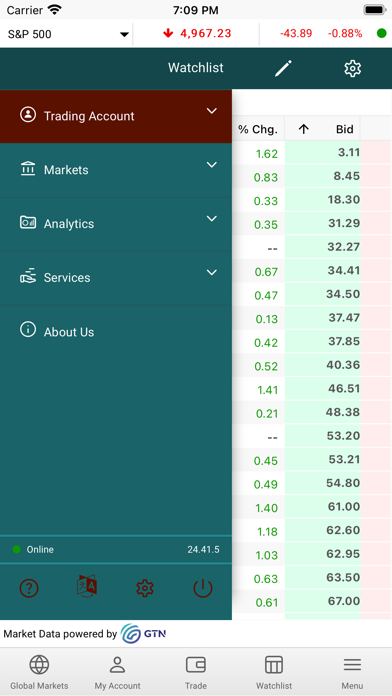Sort by Bid using up arrow

[x=303, y=129]
